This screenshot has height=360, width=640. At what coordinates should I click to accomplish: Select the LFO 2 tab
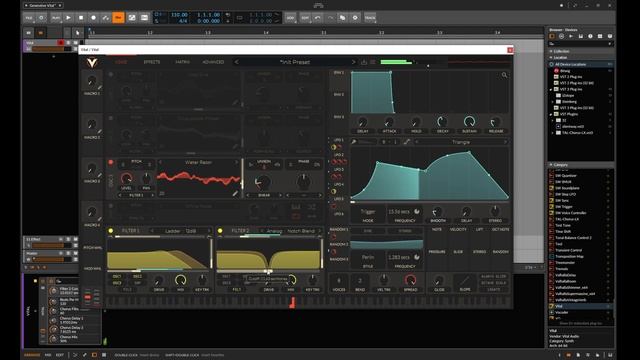pos(339,155)
